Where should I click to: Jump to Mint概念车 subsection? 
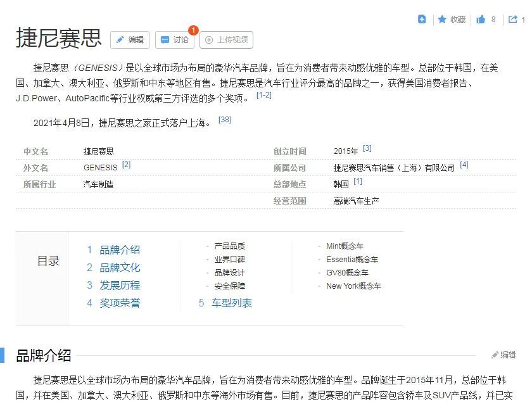[x=345, y=246]
